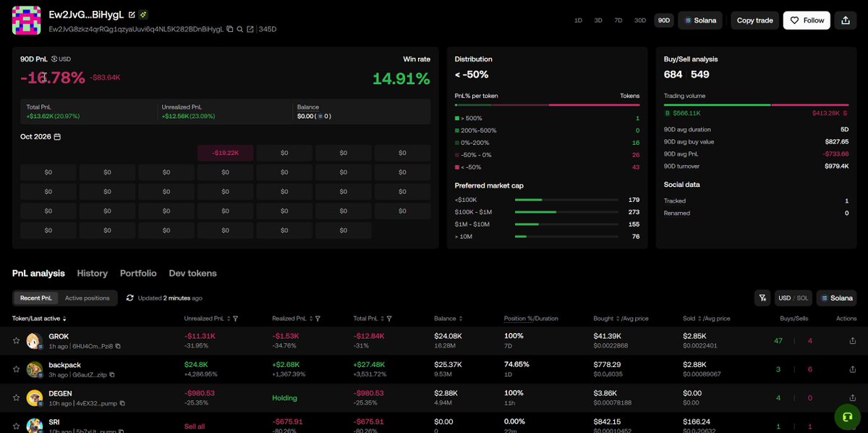Image resolution: width=868 pixels, height=433 pixels.
Task: Select the 7D time range
Action: [x=618, y=20]
